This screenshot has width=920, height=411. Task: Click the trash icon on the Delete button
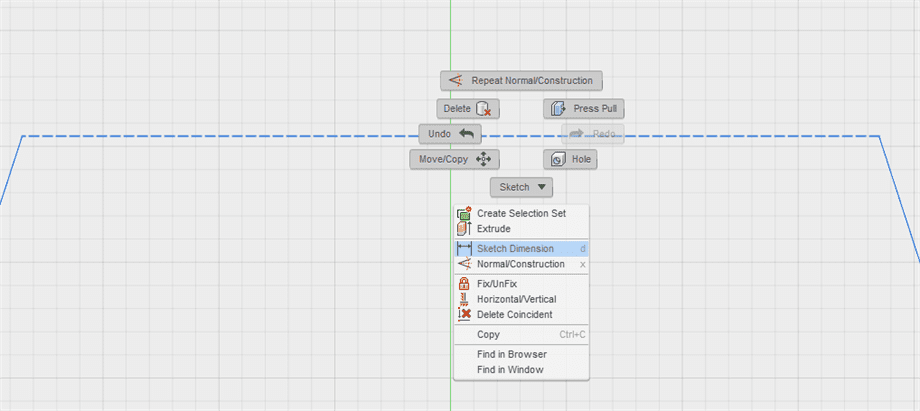tap(483, 109)
